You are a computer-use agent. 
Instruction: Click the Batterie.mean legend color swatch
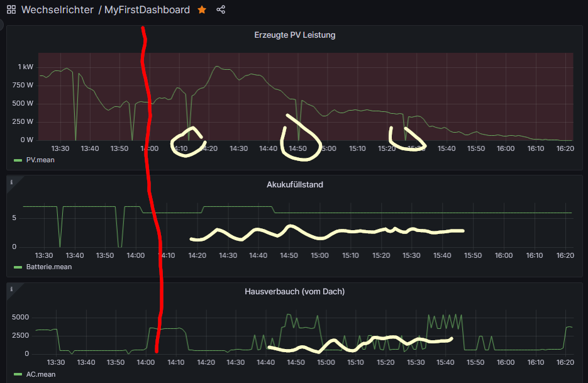pyautogui.click(x=18, y=267)
